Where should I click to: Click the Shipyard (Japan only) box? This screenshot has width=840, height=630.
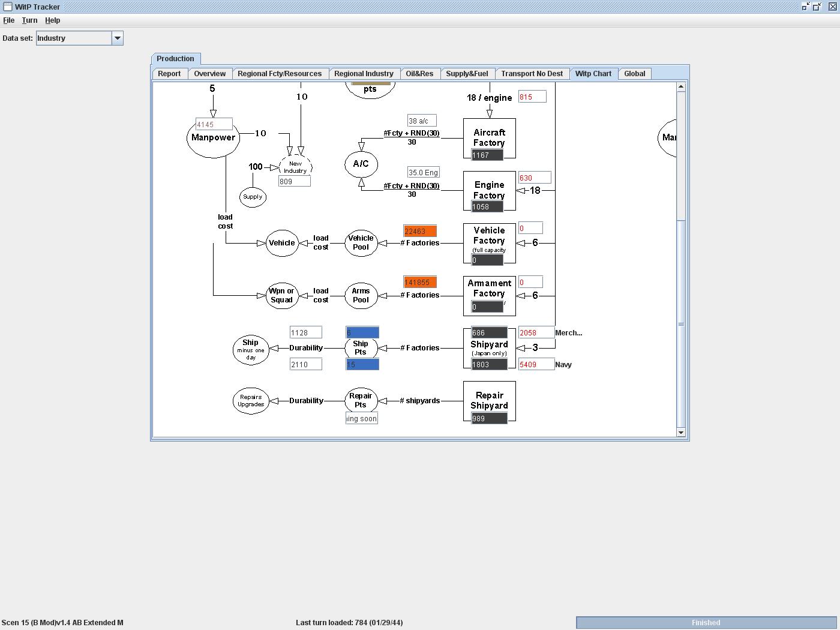pyautogui.click(x=489, y=348)
